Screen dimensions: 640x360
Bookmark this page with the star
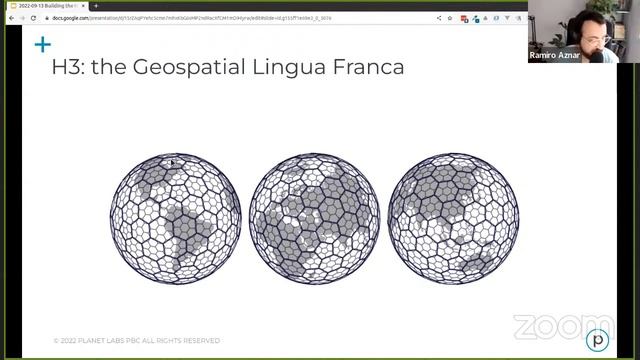pos(450,18)
